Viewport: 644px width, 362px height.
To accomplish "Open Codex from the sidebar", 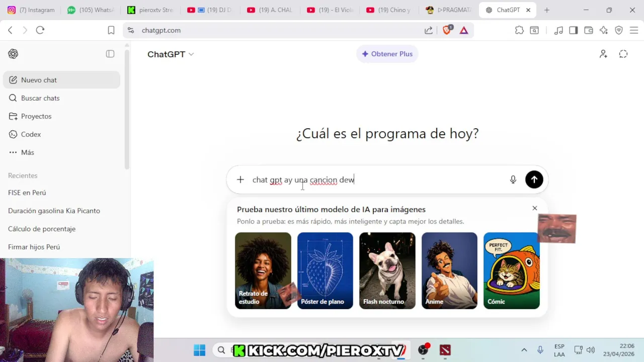I will tap(61, 134).
